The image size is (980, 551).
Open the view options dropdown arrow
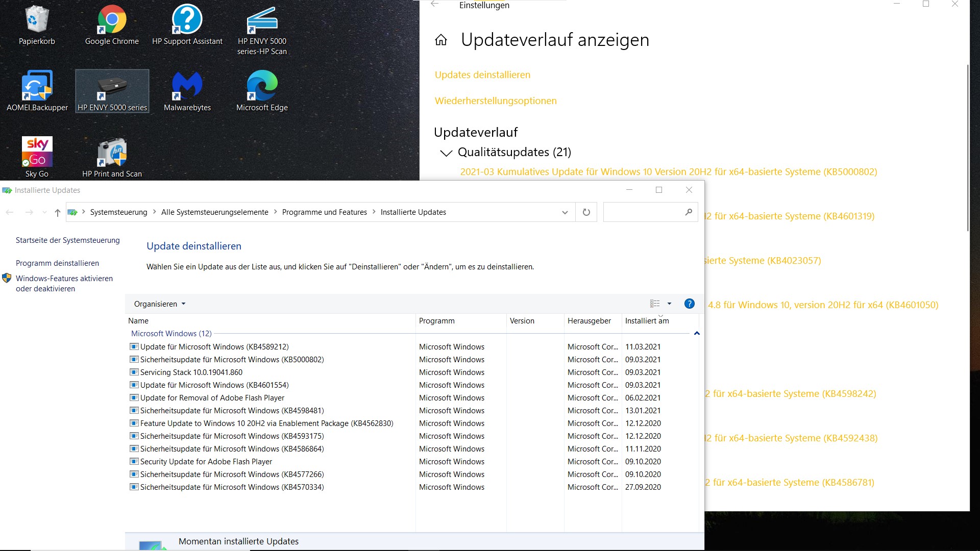coord(669,304)
